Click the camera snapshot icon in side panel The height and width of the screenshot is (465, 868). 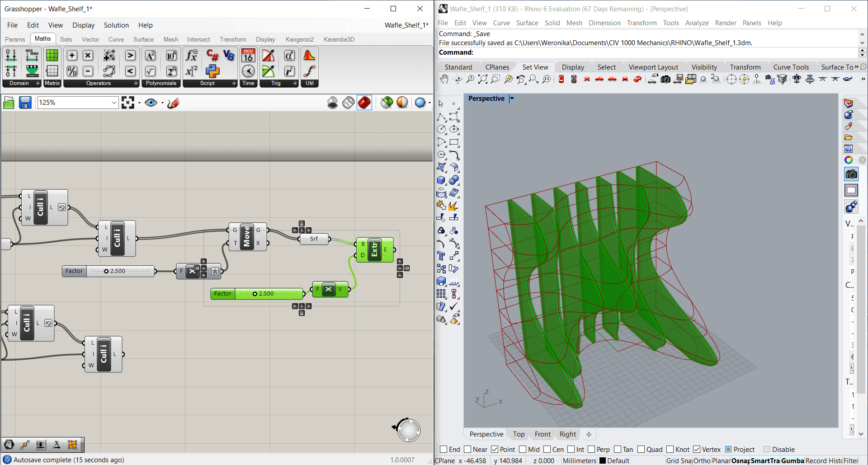851,174
